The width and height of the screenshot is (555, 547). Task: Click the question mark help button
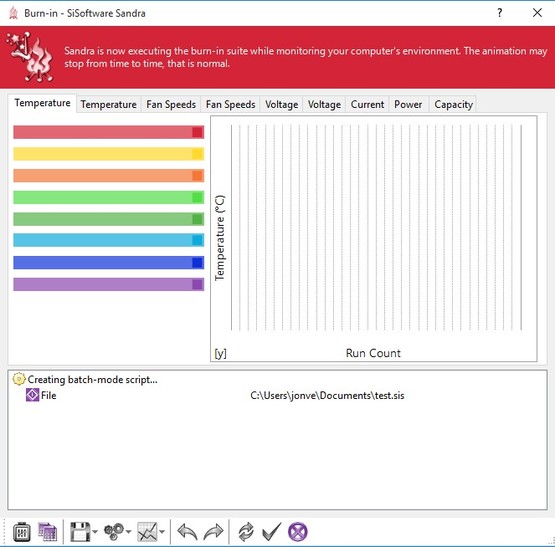click(499, 13)
